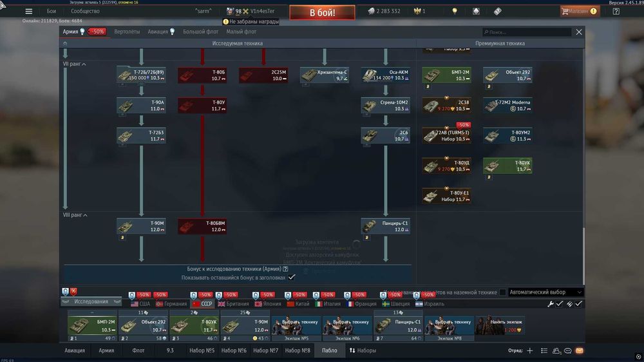Open the Наборы presets list
Screen dimensions: 644x362
pos(363,350)
